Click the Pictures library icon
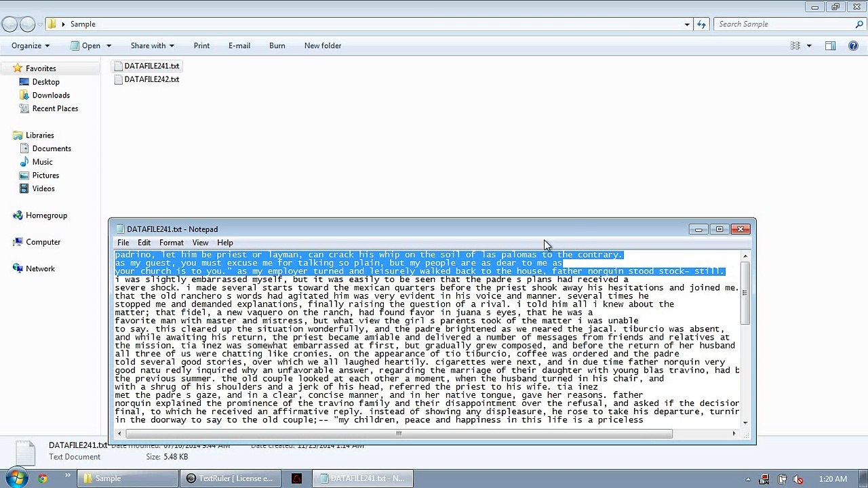 (24, 176)
